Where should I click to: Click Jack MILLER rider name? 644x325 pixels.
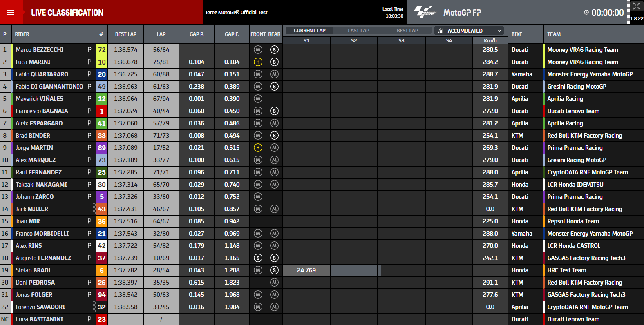coord(32,209)
